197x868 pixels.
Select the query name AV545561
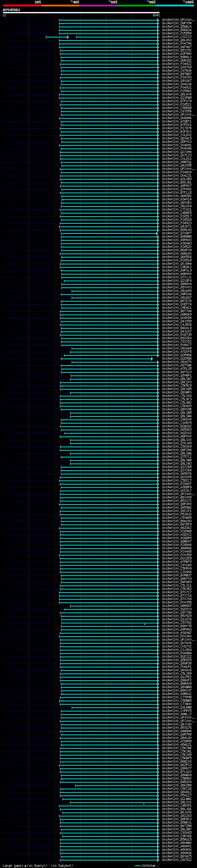click(x=11, y=10)
